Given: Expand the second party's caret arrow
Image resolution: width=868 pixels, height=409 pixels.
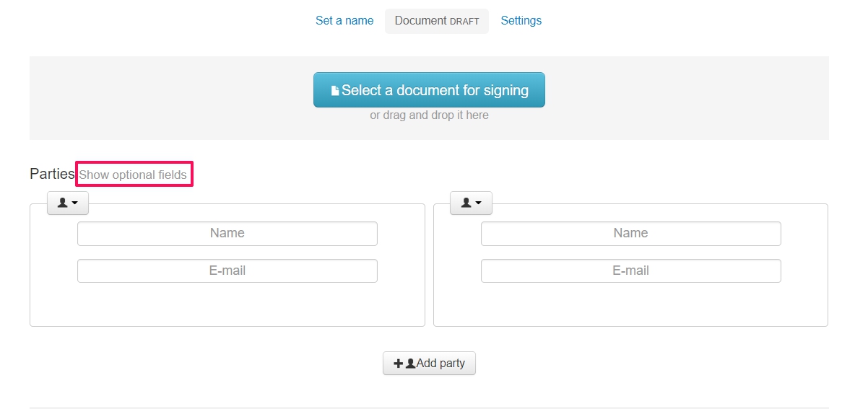Looking at the screenshot, I should 478,204.
